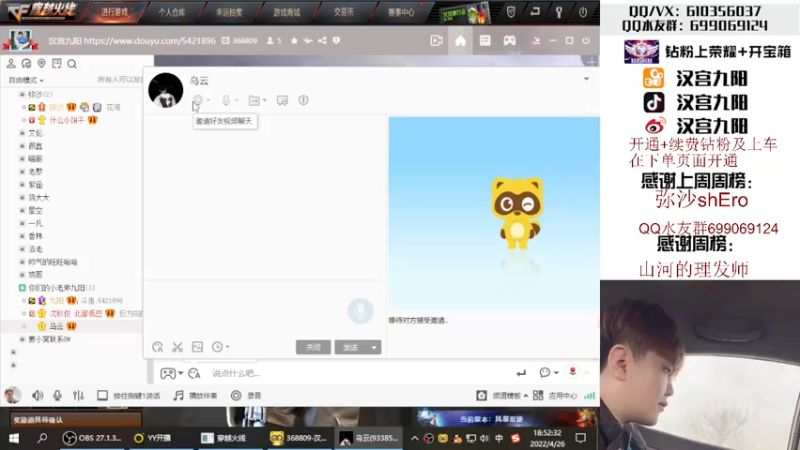800x450 pixels.
Task: Click the search icon above channel tree
Action: (x=72, y=64)
